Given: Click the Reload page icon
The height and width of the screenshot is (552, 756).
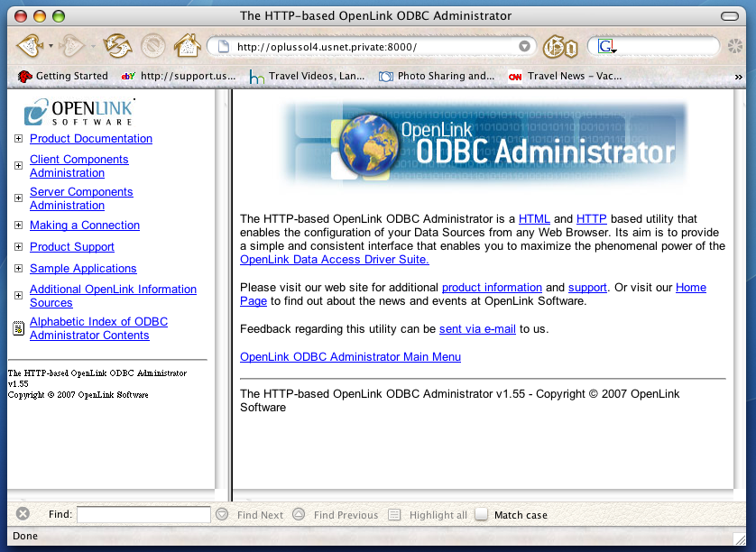Looking at the screenshot, I should tap(117, 45).
